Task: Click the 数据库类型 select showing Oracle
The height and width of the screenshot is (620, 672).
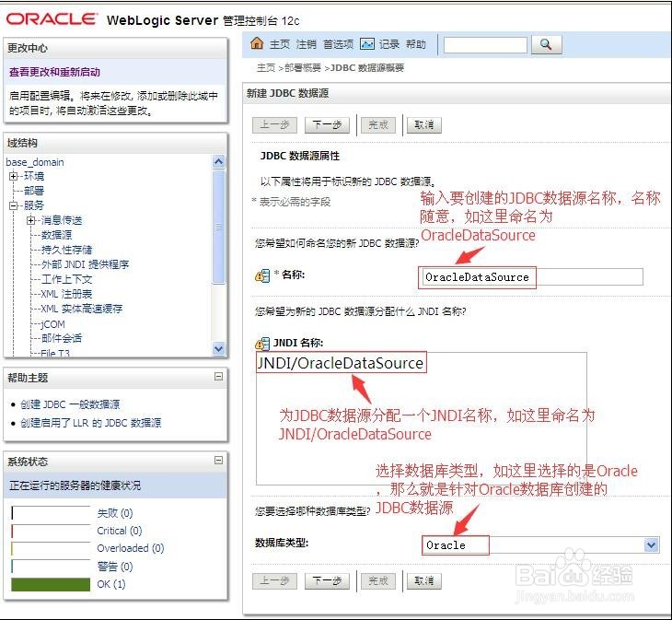Action: [x=540, y=545]
